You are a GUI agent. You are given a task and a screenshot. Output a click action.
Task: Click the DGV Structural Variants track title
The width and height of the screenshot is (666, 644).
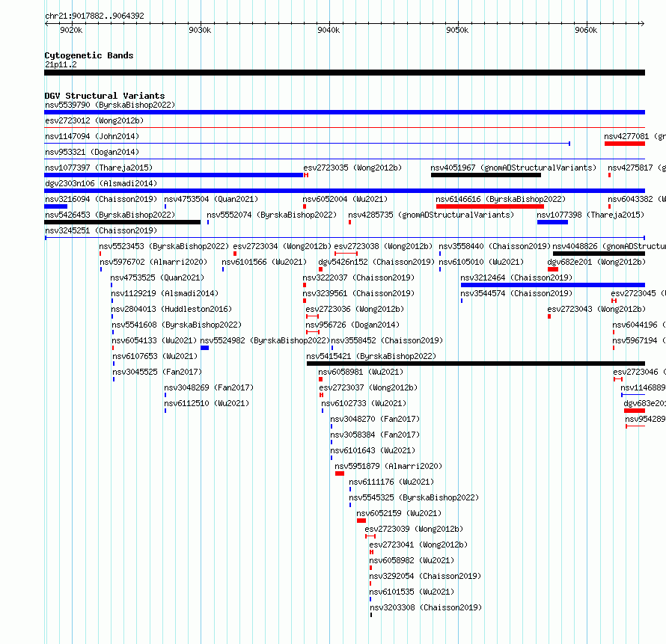pyautogui.click(x=105, y=96)
